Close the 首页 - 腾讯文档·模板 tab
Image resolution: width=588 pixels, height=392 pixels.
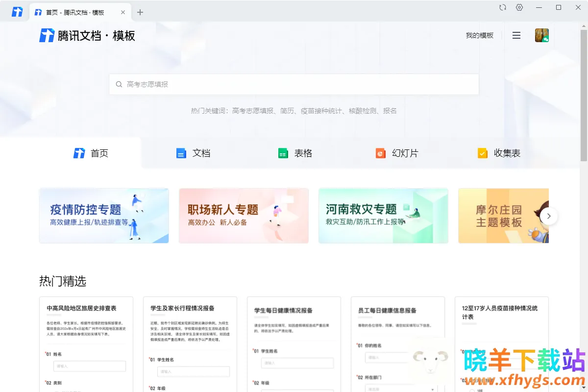(123, 12)
